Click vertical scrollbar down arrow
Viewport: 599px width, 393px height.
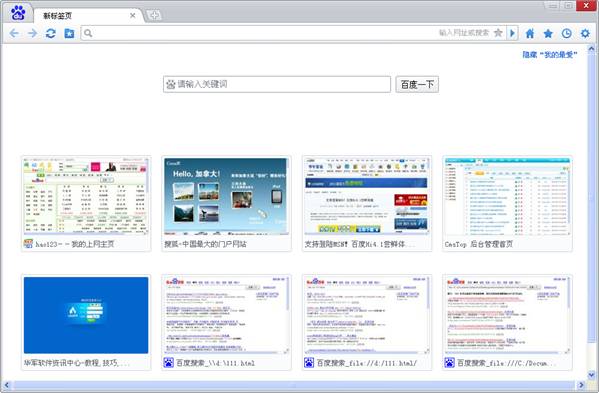[x=591, y=375]
